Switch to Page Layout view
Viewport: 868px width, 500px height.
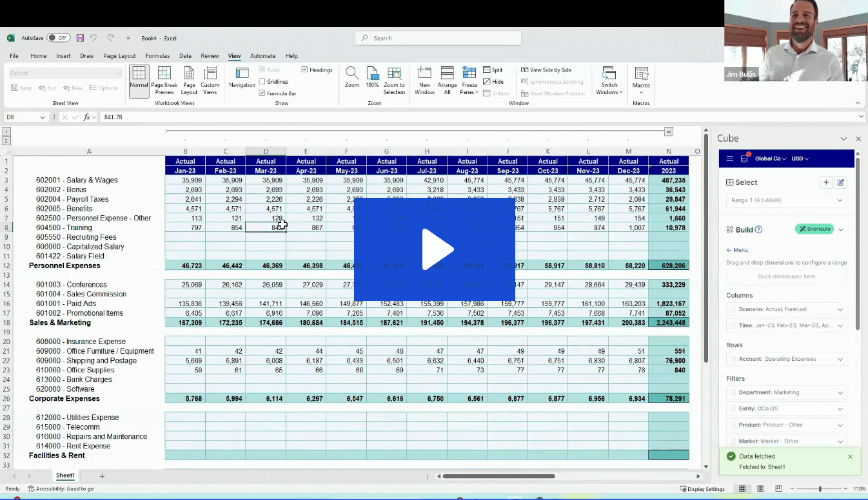click(x=188, y=80)
